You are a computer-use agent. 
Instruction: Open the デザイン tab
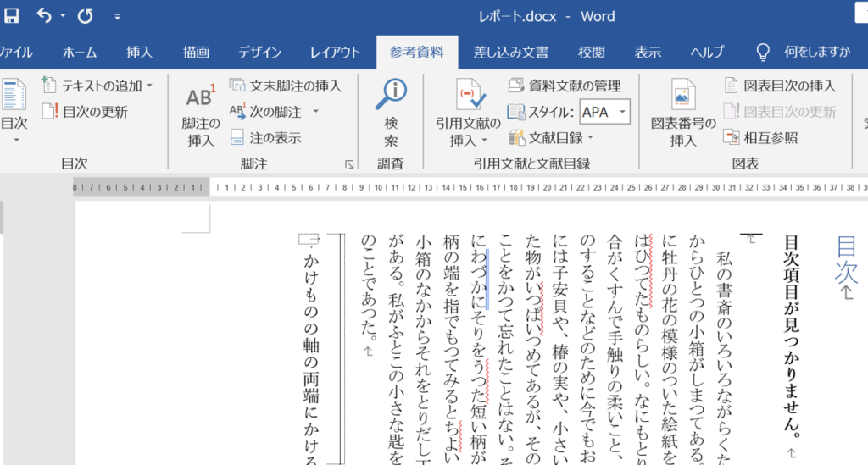[x=259, y=53]
